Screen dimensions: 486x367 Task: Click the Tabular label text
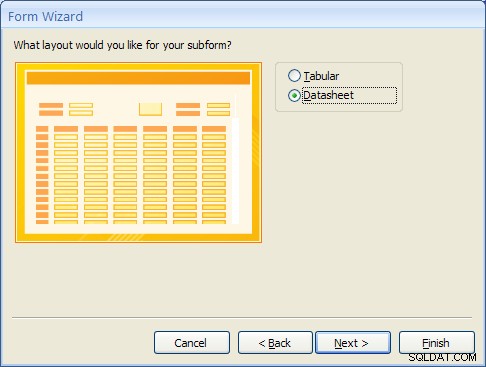click(x=321, y=76)
